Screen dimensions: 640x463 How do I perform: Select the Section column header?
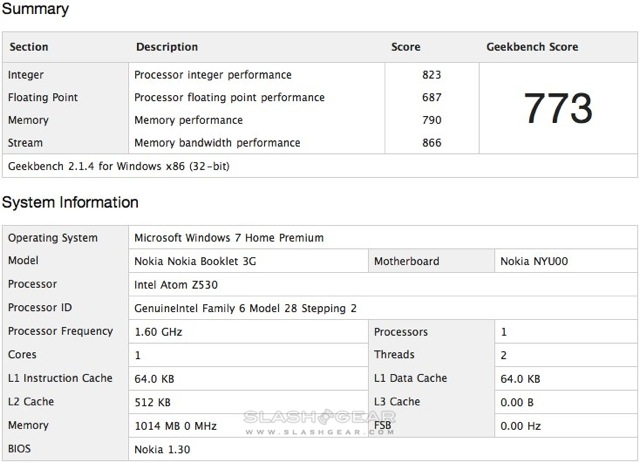pos(28,47)
